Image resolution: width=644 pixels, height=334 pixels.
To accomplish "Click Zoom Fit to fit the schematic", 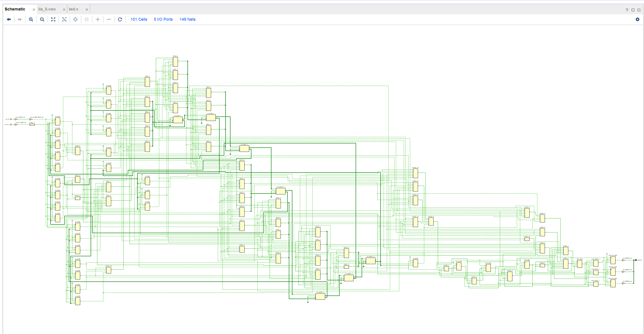I will 53,19.
